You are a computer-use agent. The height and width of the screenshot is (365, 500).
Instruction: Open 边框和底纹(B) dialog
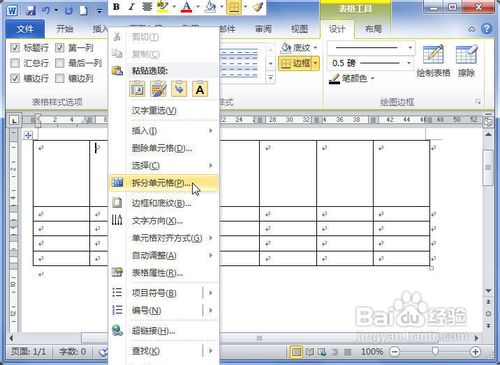pyautogui.click(x=164, y=203)
